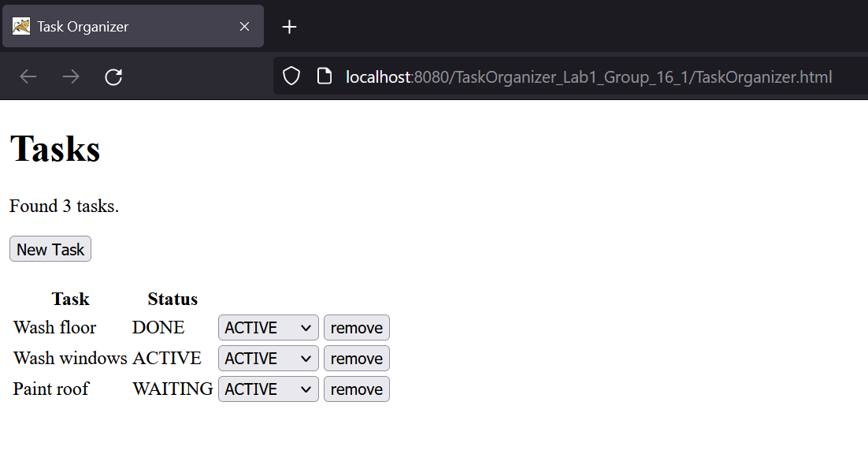The height and width of the screenshot is (454, 868).
Task: Click the Task column header
Action: (x=70, y=299)
